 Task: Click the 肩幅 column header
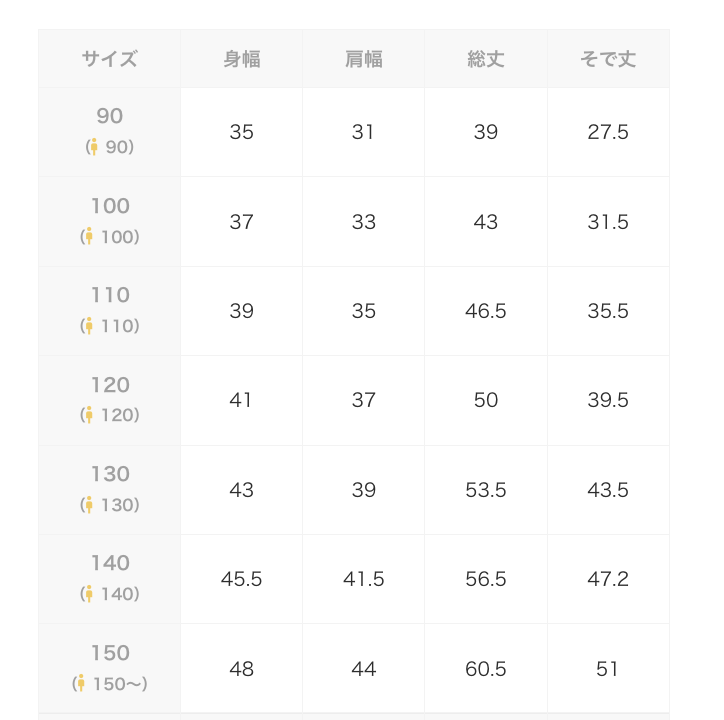click(x=364, y=59)
